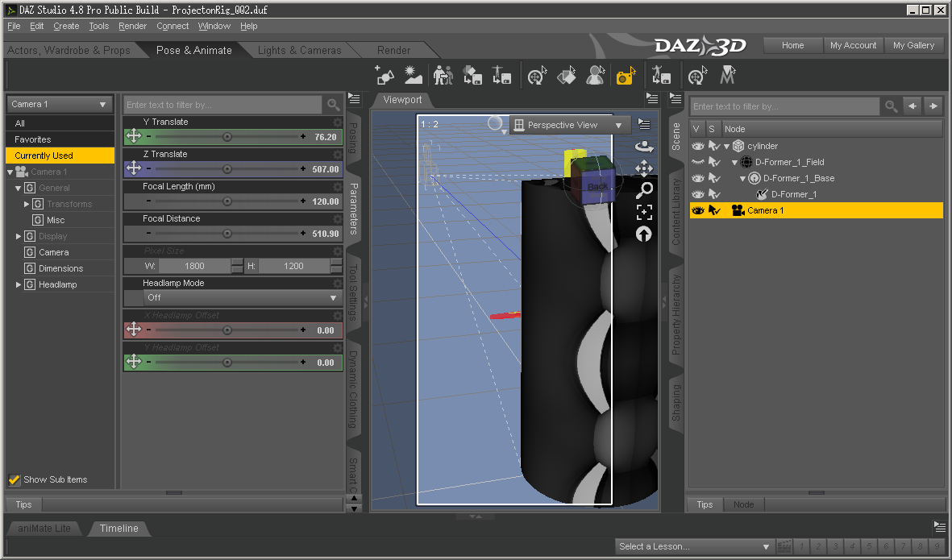
Task: Open the aniMate Lite tab
Action: [x=44, y=529]
